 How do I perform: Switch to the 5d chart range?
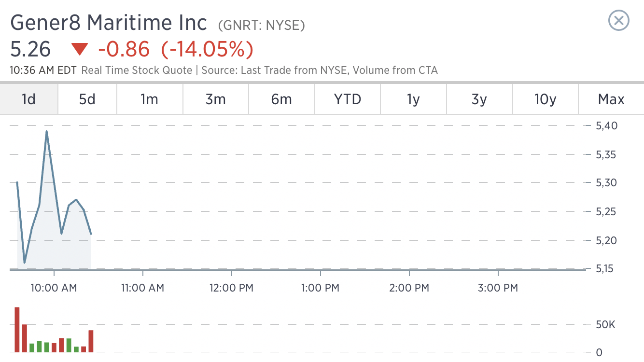[87, 99]
